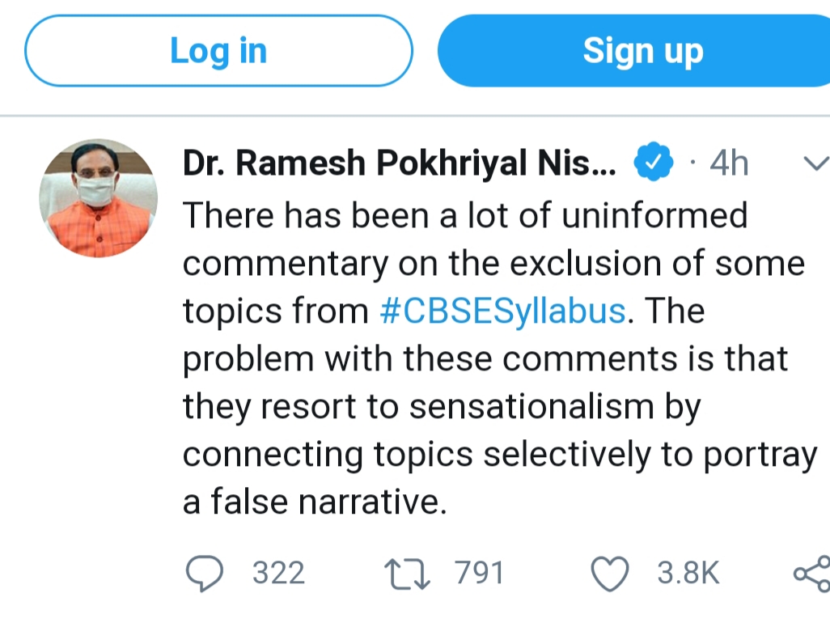Viewport: 830px width, 644px height.
Task: Click the blue verified badge
Action: 653,163
